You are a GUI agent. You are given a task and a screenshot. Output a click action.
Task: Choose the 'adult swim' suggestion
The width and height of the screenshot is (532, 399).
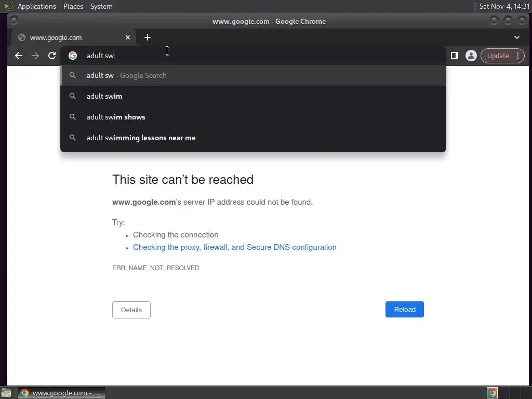(x=253, y=96)
